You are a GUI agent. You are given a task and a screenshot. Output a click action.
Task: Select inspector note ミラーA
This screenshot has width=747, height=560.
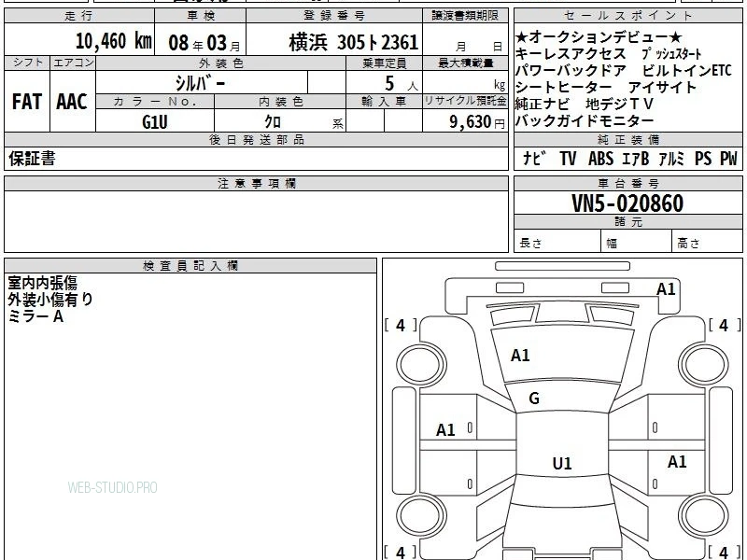[x=35, y=315]
